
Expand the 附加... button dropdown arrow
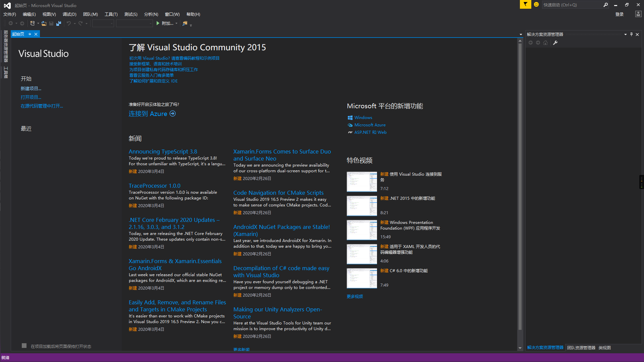(x=176, y=23)
